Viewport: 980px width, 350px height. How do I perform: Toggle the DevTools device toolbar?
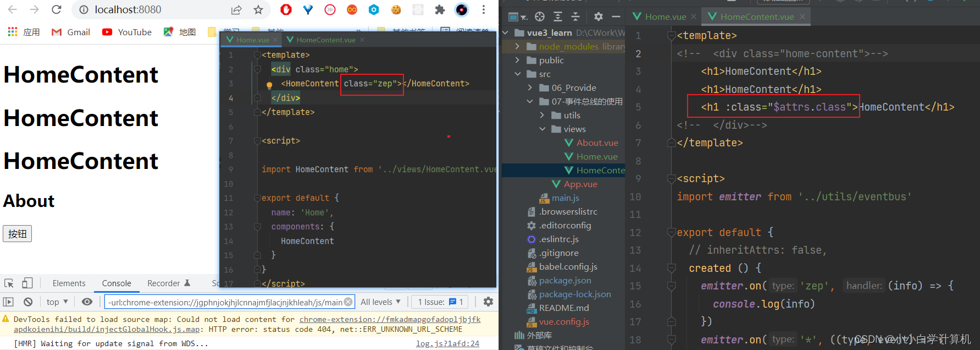(27, 283)
